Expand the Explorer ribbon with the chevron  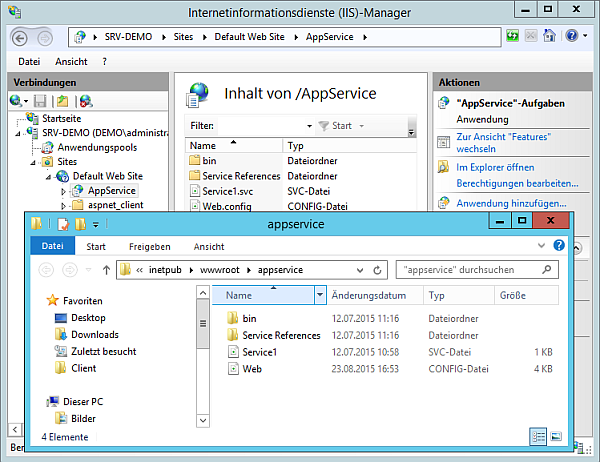pos(543,246)
